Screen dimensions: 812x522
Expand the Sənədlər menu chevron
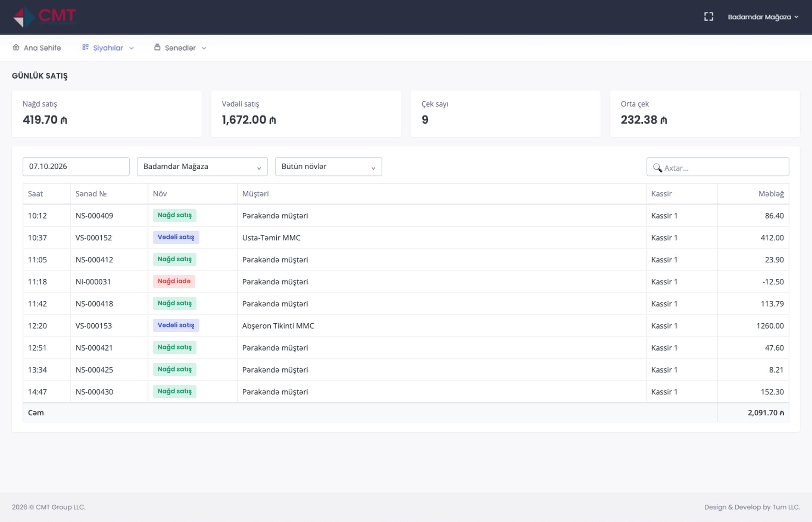coord(204,48)
